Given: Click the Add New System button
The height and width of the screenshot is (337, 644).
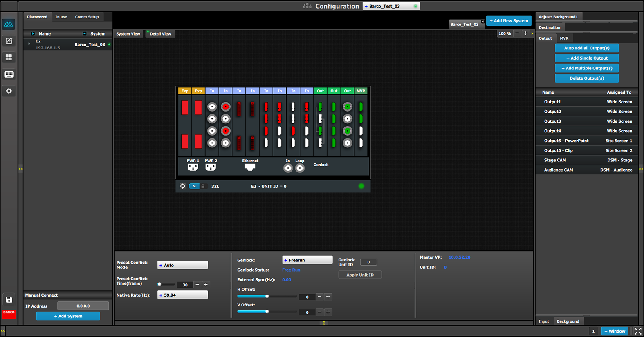Looking at the screenshot, I should click(509, 21).
